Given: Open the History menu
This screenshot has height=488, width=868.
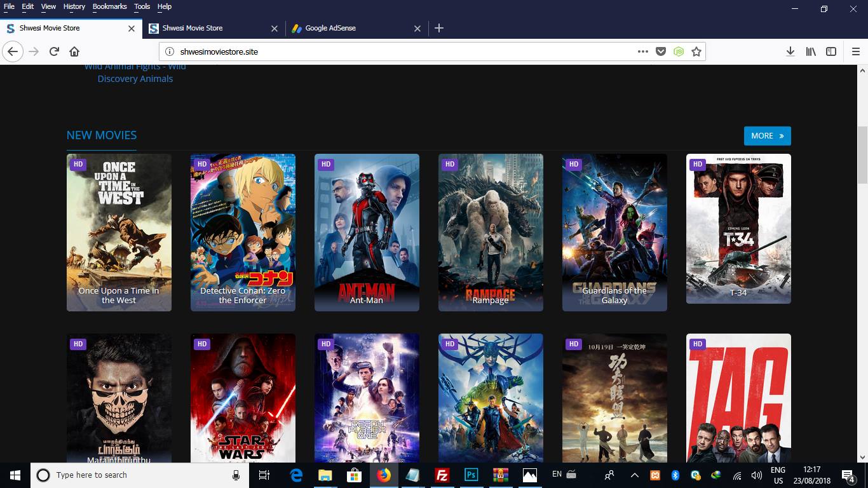Looking at the screenshot, I should (x=74, y=6).
